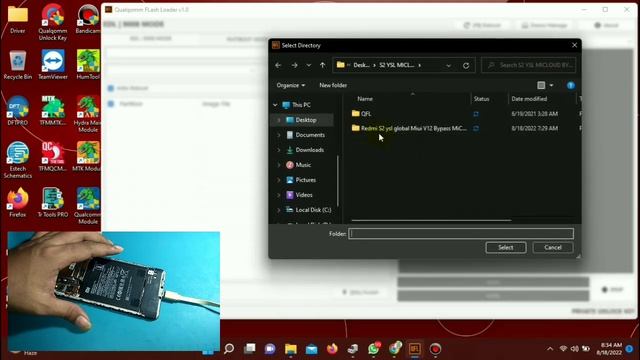Go up one folder level
Screen dimensions: 640x360
tap(322, 65)
